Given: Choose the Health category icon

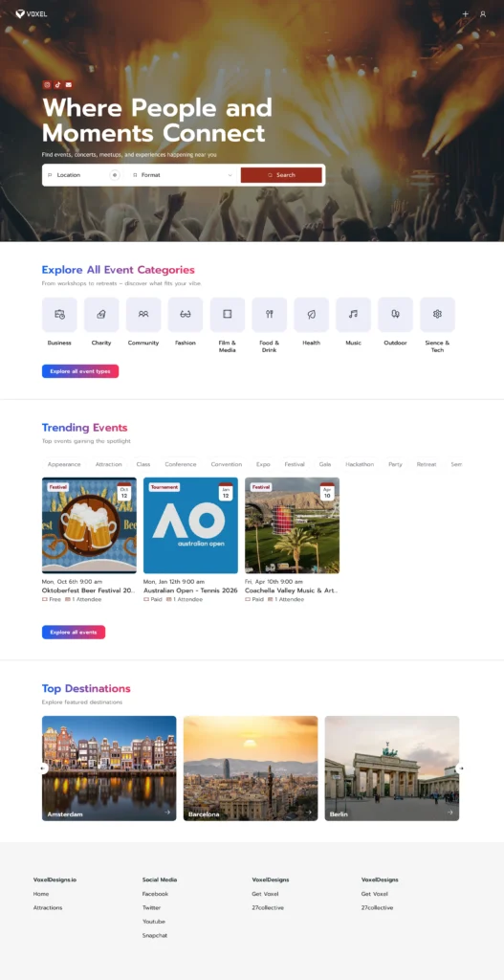Looking at the screenshot, I should pyautogui.click(x=311, y=314).
